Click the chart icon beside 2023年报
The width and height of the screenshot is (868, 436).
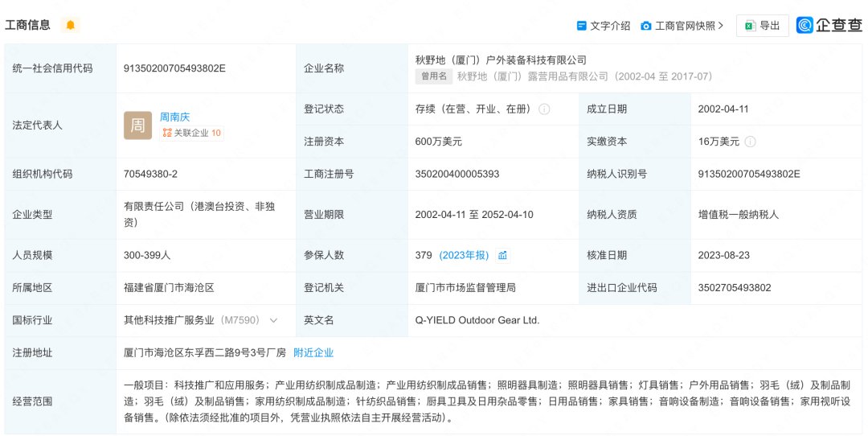[x=502, y=255]
